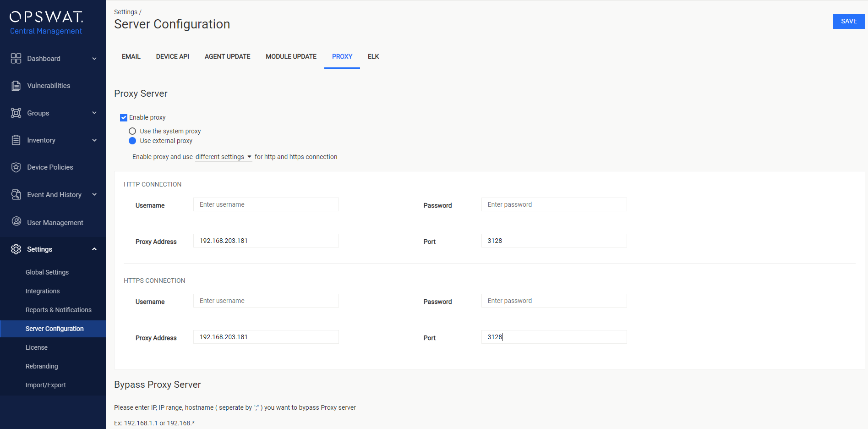Disable the Enable proxy checkbox

[123, 117]
